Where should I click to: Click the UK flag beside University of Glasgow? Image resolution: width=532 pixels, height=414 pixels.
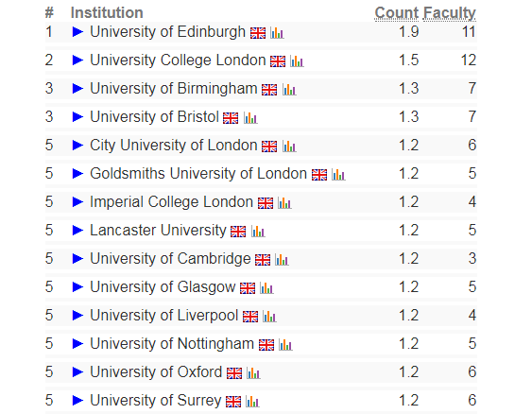(248, 288)
